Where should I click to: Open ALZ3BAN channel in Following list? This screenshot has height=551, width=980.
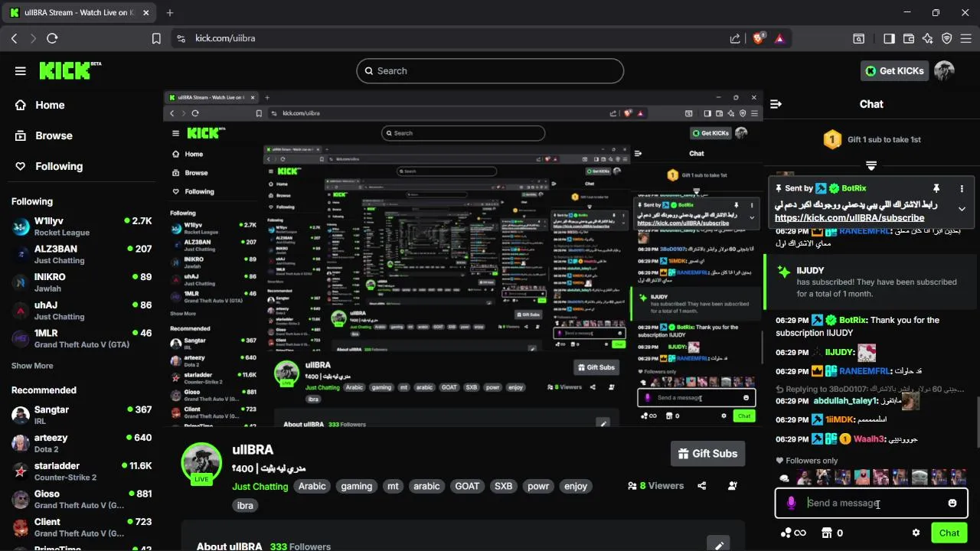pos(81,254)
